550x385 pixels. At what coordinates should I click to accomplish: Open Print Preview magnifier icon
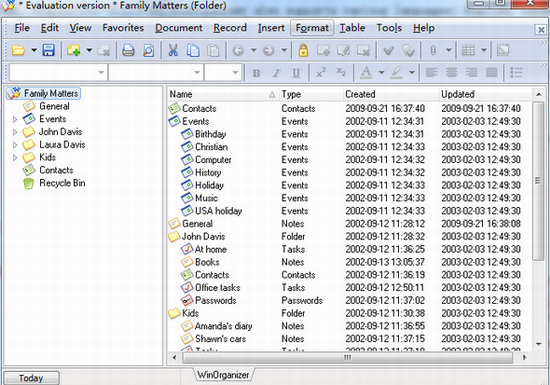(x=148, y=50)
